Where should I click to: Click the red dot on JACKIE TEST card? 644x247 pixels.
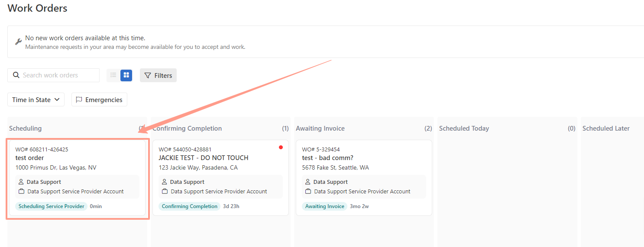point(281,148)
